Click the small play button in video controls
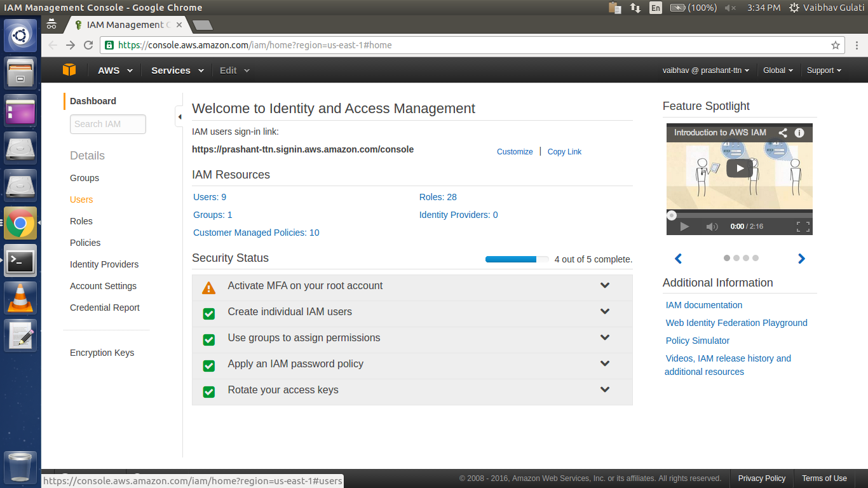 point(684,227)
